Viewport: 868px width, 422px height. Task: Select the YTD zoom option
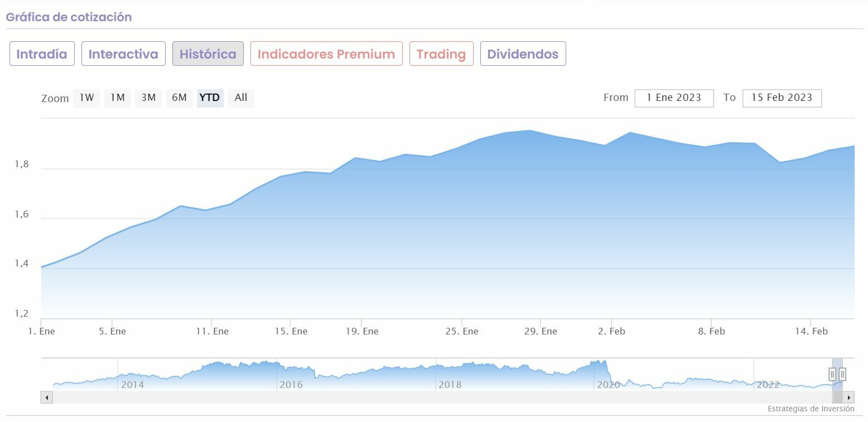pyautogui.click(x=210, y=98)
